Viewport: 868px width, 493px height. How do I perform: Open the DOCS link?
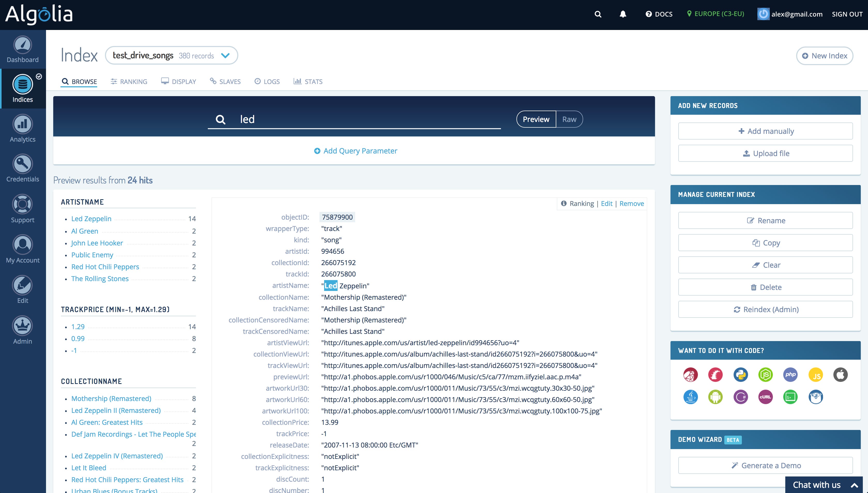click(659, 14)
